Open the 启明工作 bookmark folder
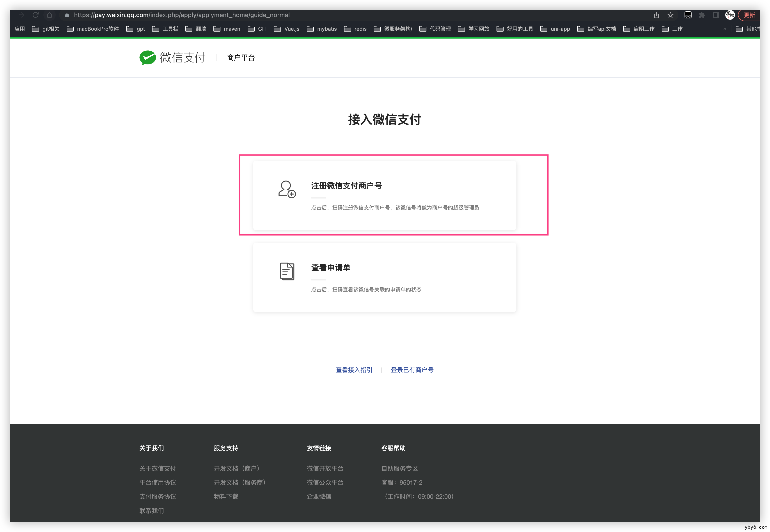The image size is (770, 532). [639, 29]
